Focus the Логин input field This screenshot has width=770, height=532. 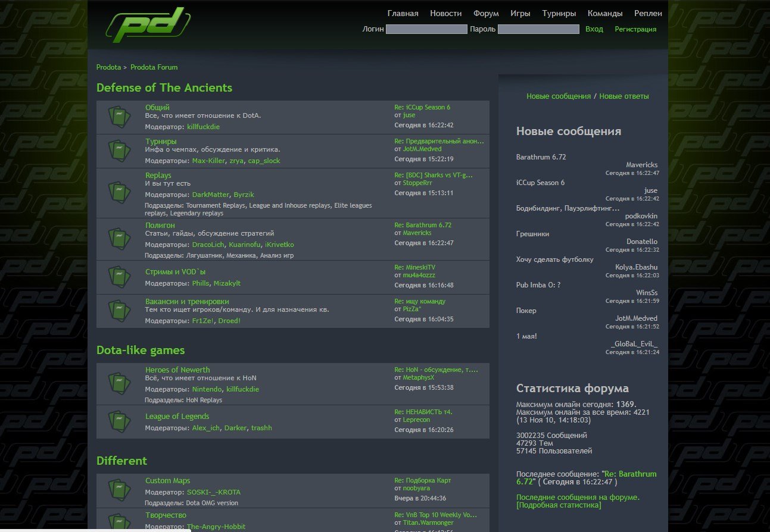tap(426, 29)
